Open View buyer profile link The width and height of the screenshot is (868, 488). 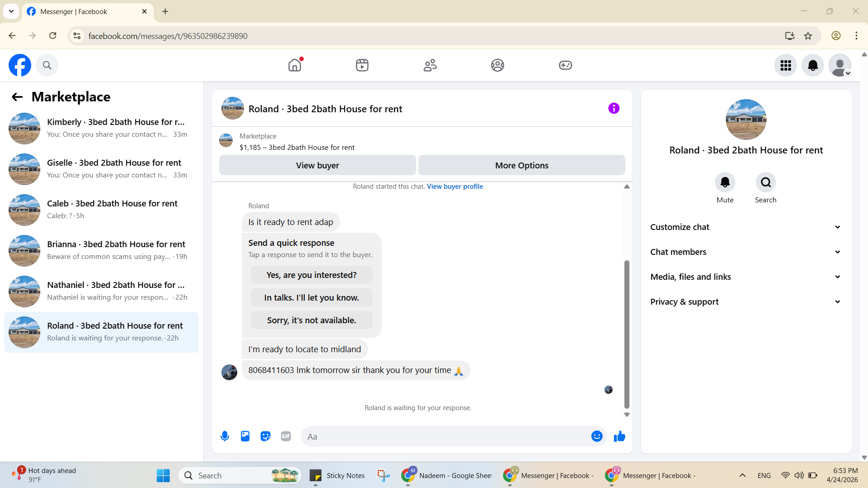[x=455, y=187]
